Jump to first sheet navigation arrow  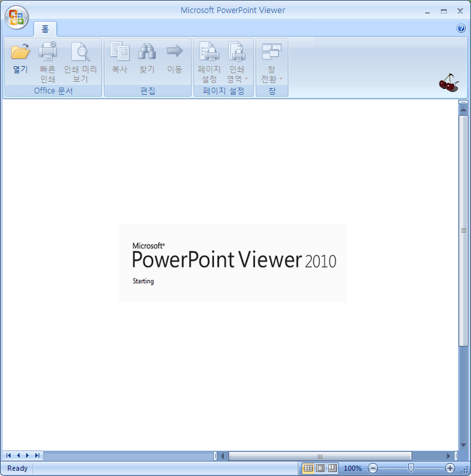pos(9,455)
